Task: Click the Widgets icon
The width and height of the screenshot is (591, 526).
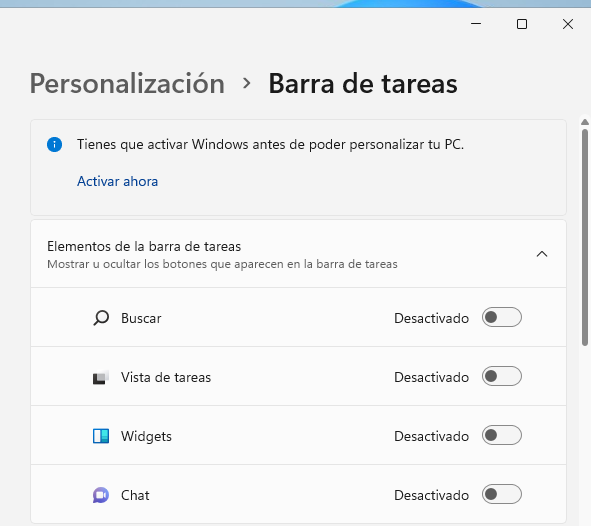Action: (101, 436)
